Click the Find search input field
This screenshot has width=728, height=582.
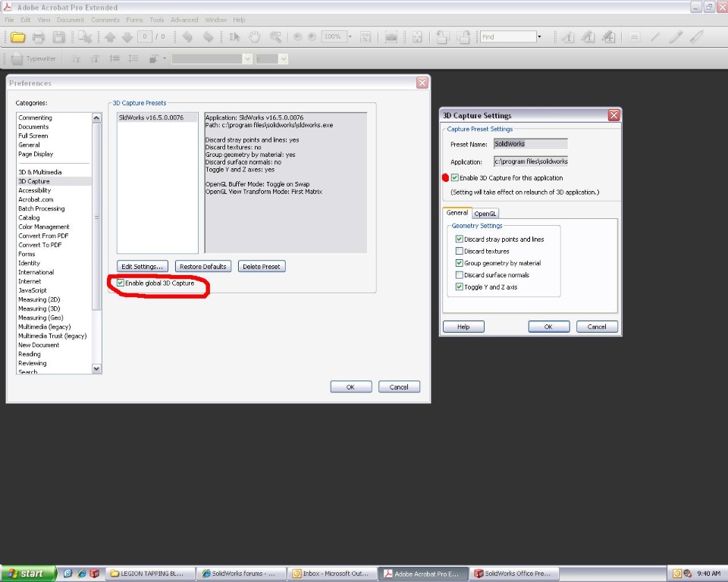point(508,36)
